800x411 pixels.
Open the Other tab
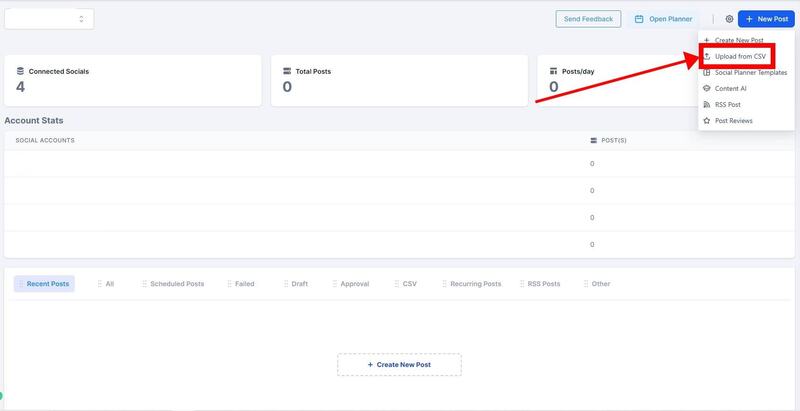coord(597,284)
